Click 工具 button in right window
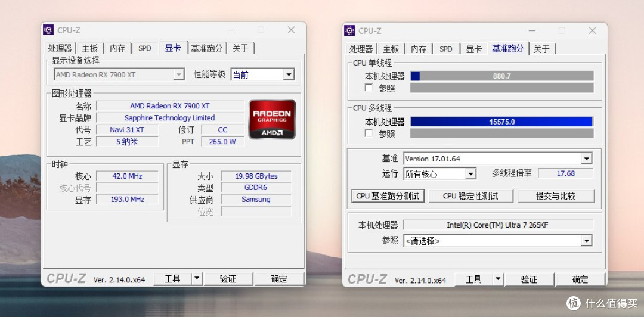The height and width of the screenshot is (317, 644). (473, 279)
